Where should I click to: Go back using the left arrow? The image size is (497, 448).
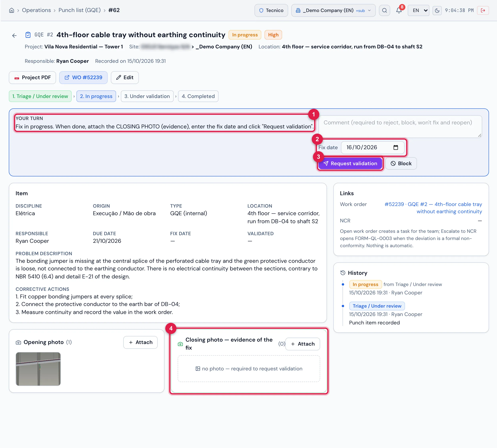pyautogui.click(x=14, y=35)
